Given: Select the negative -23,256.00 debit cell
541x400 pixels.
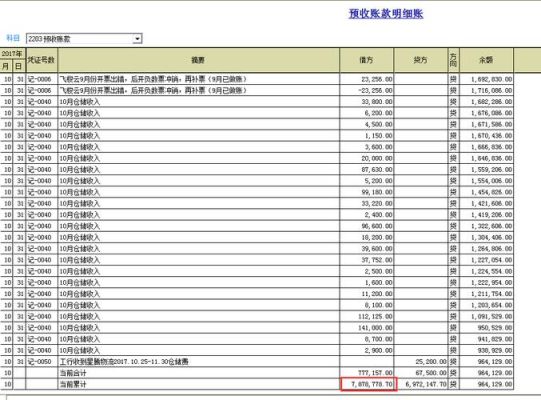Looking at the screenshot, I should 366,90.
